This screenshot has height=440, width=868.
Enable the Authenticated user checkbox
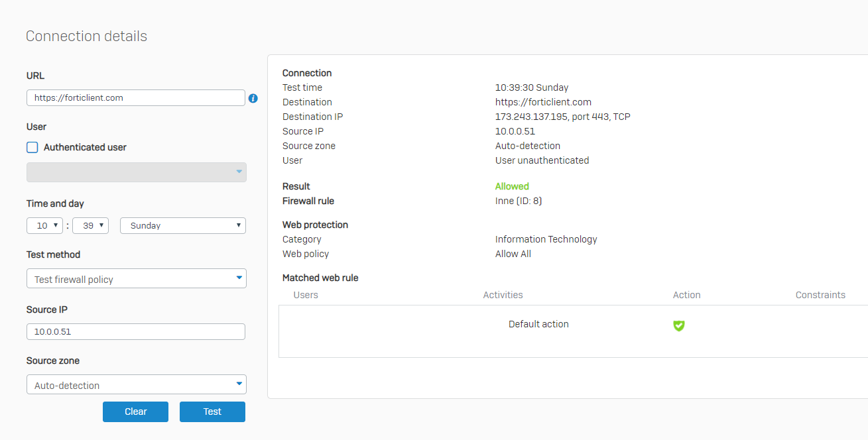tap(32, 147)
